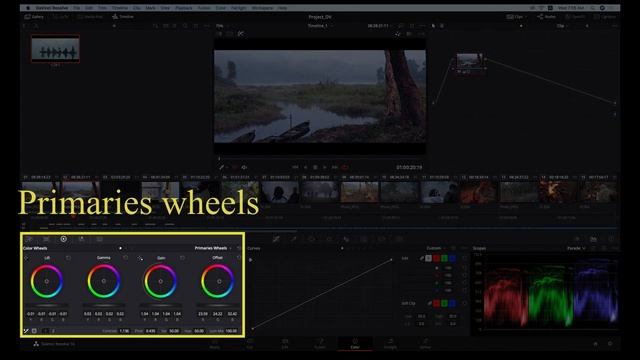
Task: Switch to the Fusion page tab
Action: point(320,343)
